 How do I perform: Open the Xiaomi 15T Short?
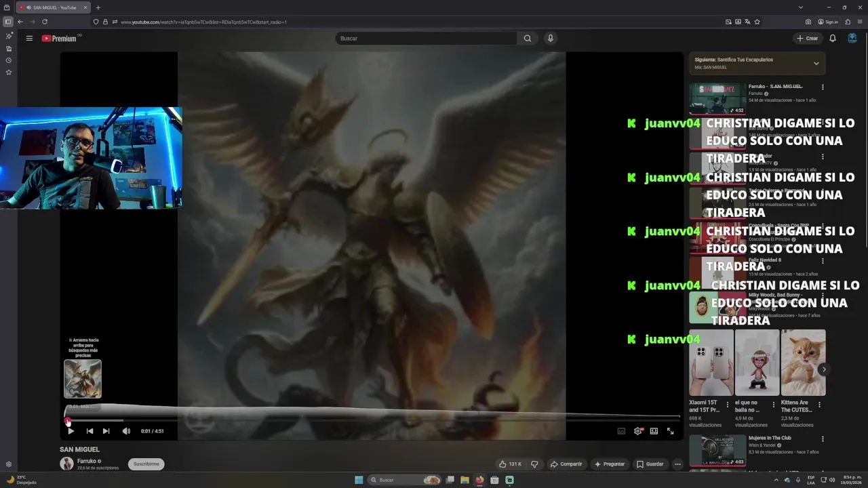coord(711,363)
